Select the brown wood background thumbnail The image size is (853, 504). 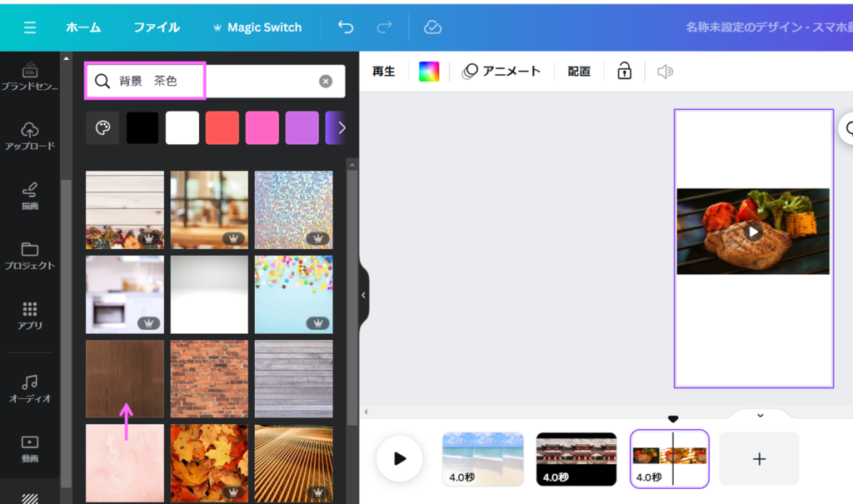click(x=125, y=378)
